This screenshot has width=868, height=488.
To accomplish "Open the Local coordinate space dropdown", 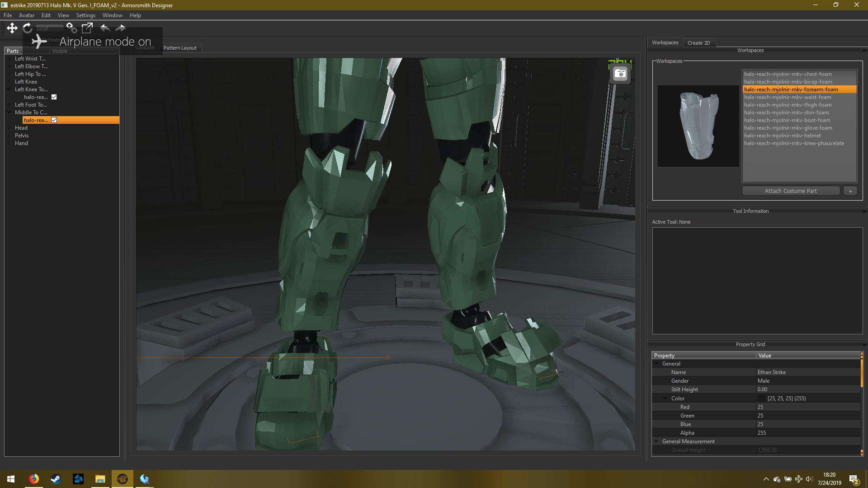I will coord(50,28).
